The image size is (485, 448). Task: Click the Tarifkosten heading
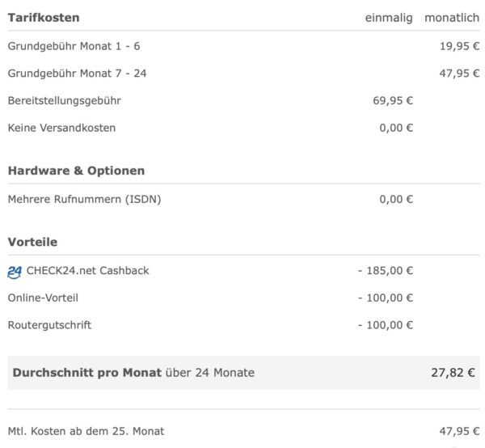pos(44,18)
